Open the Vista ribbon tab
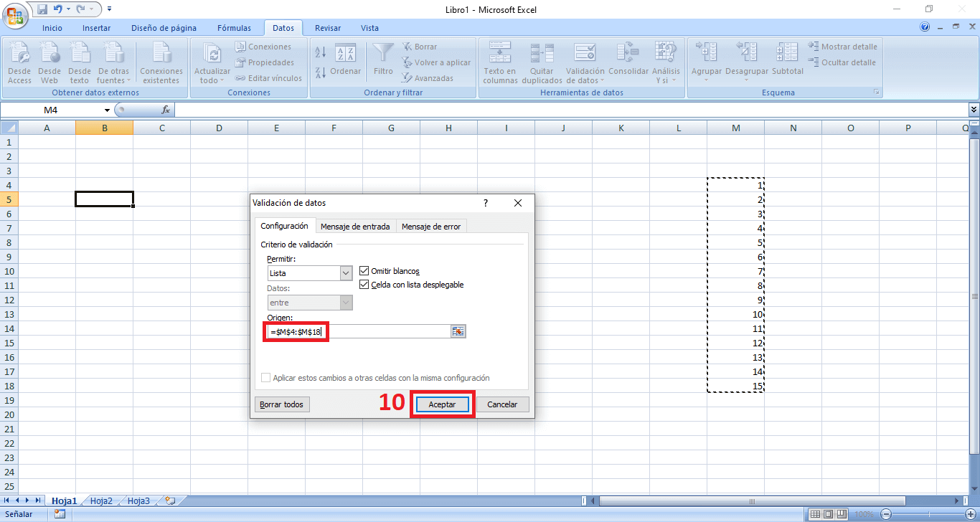Image resolution: width=980 pixels, height=522 pixels. (x=370, y=28)
